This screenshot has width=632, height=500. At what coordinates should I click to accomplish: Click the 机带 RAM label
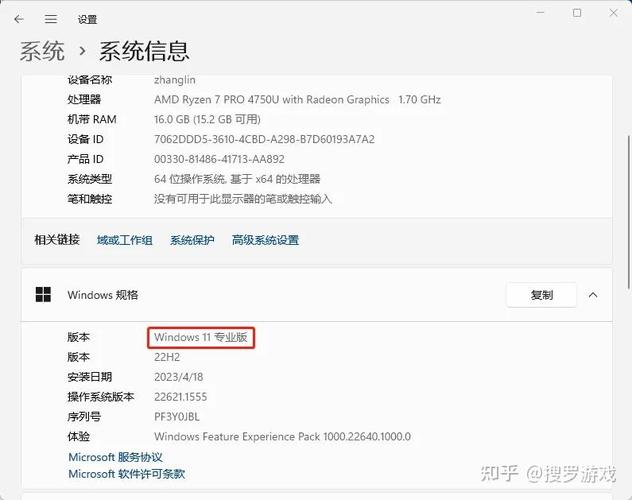tap(92, 119)
